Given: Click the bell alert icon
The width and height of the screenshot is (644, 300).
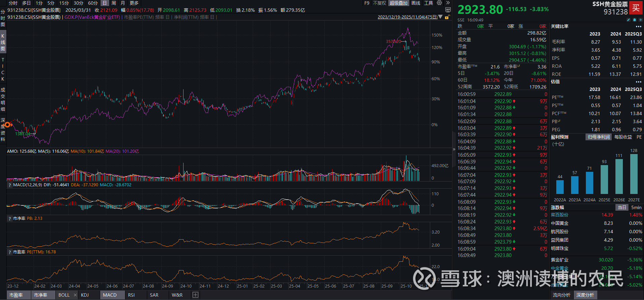Looking at the screenshot, I should 635,20.
